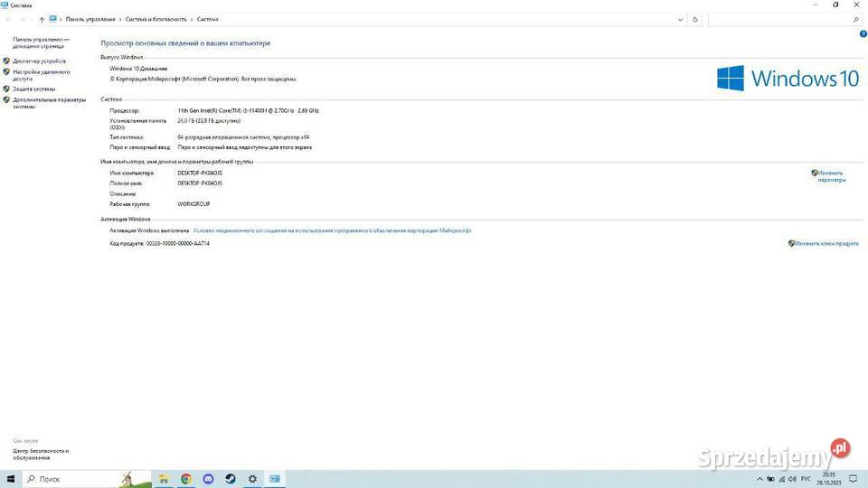Open Microsoft license terms agreement link
Screen dimensions: 868x488
332,230
